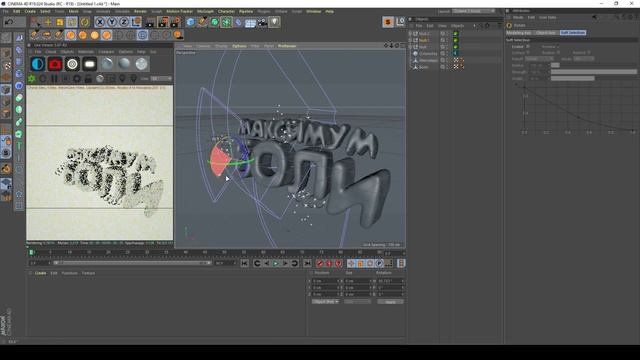Click the Camera object icon
The width and height of the screenshot is (640, 360).
[262, 22]
